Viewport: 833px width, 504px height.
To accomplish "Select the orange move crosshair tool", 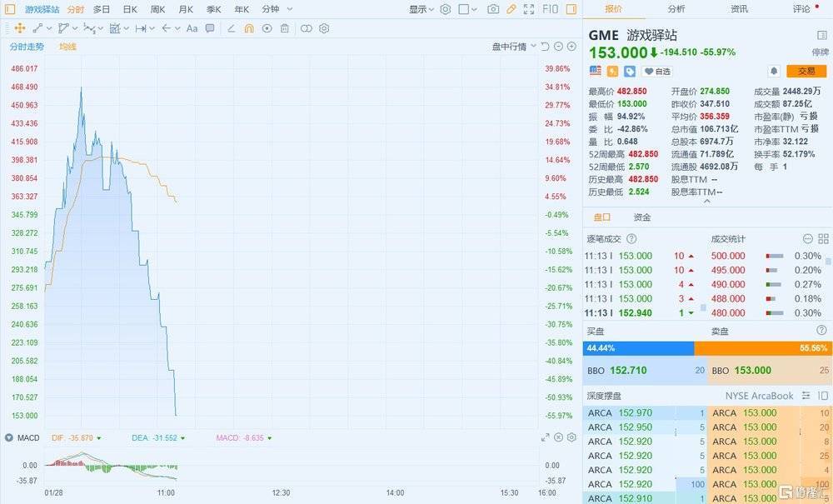I will pos(20,28).
